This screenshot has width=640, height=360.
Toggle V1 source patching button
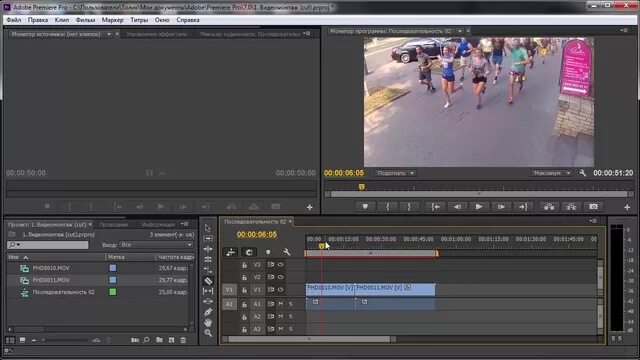(x=229, y=289)
